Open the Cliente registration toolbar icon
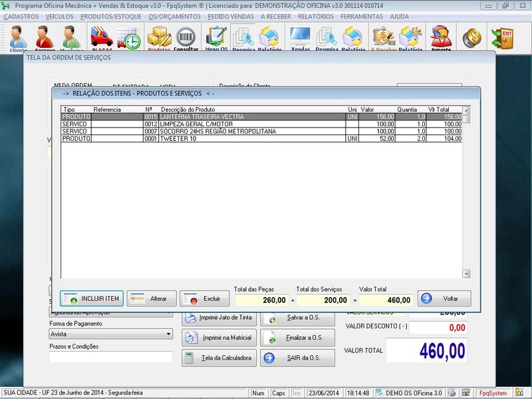Image resolution: width=532 pixels, height=399 pixels. 18,38
